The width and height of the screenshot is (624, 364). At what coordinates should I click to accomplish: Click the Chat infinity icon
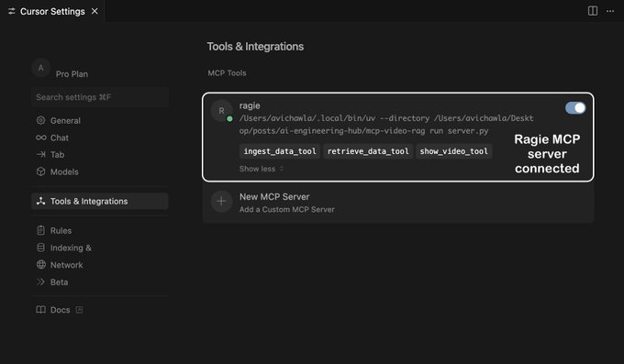(41, 138)
